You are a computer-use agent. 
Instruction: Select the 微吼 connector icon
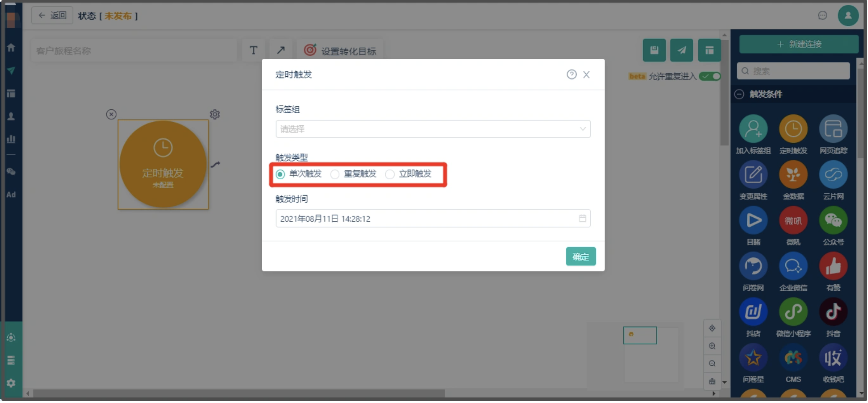coord(794,221)
